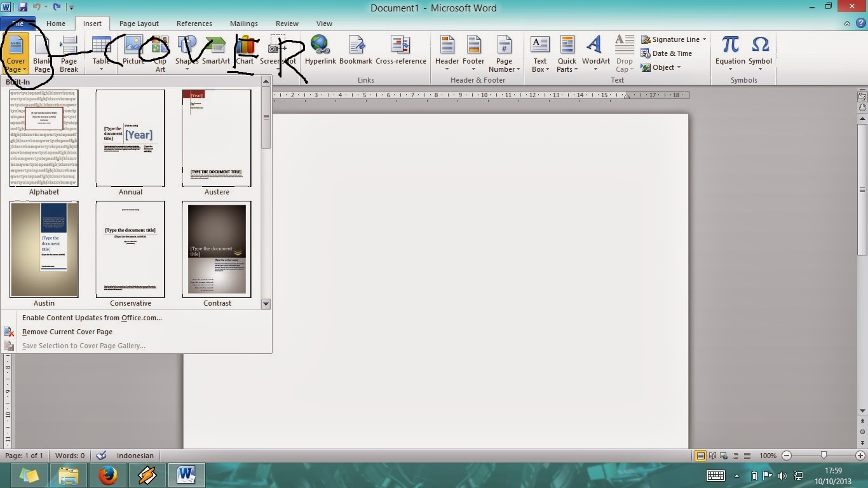The width and height of the screenshot is (868, 488).
Task: Open the Equation gallery
Action: click(x=730, y=54)
